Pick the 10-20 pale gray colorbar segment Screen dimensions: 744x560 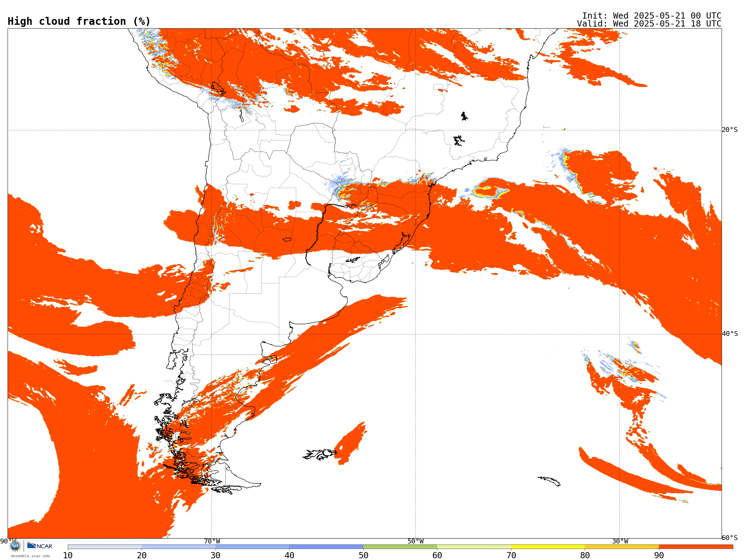coord(105,547)
